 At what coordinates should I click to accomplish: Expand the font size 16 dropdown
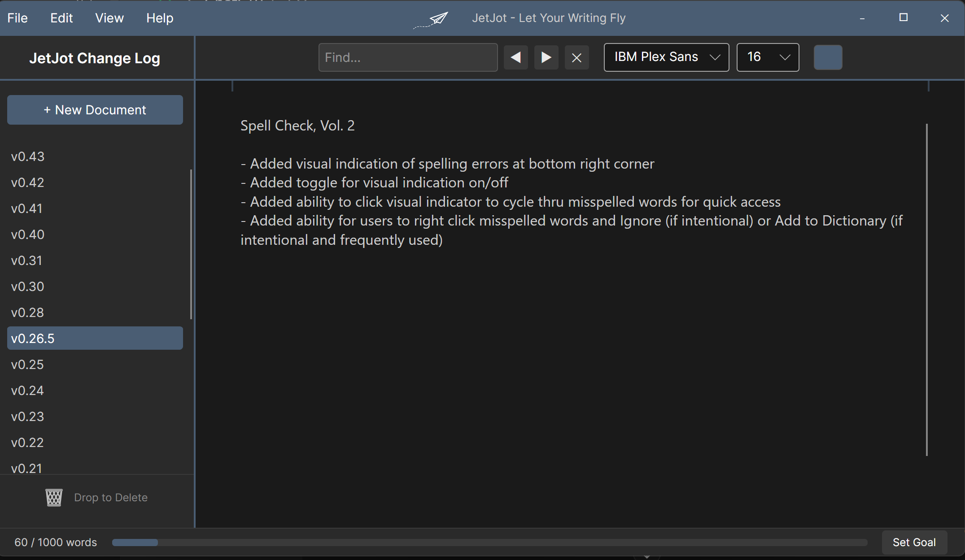click(767, 57)
